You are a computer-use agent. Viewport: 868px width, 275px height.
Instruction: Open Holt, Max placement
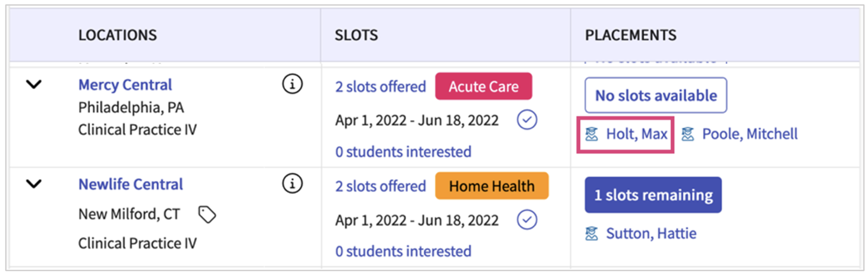coord(636,134)
